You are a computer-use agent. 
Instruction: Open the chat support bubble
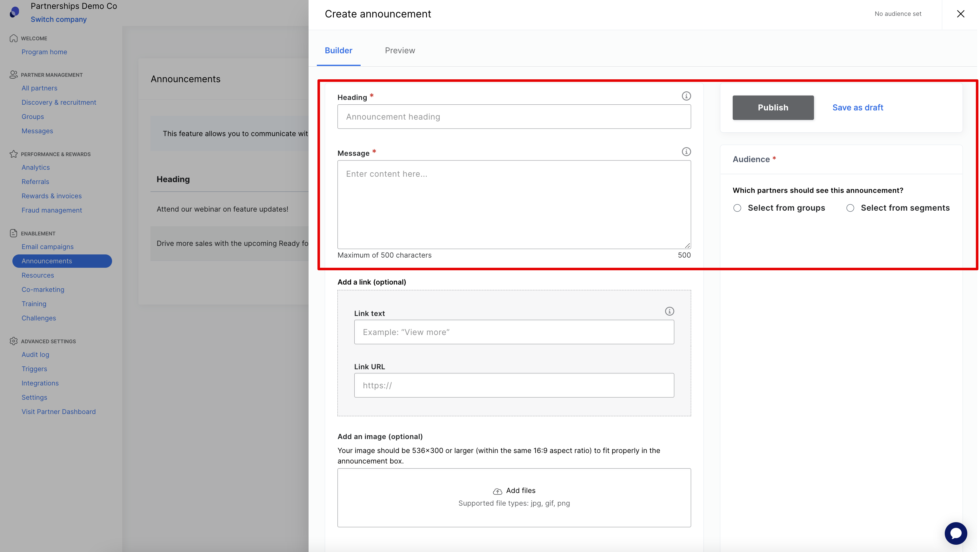[955, 533]
